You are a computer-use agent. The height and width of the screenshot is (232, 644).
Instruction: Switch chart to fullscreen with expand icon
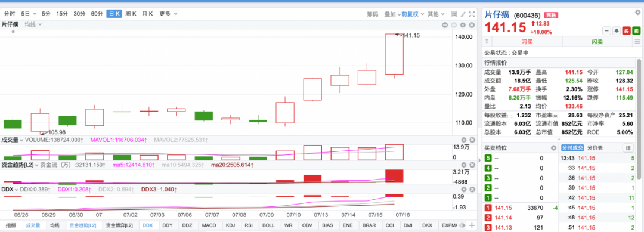coord(472,14)
